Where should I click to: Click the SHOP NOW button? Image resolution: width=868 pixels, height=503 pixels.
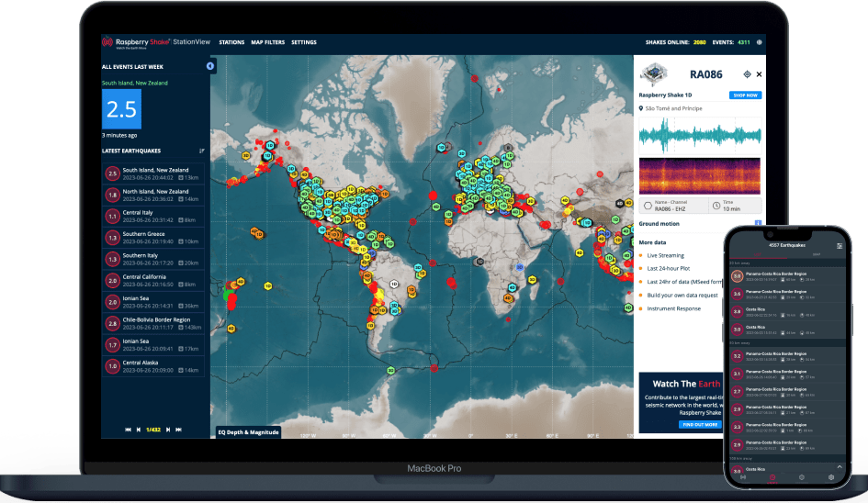point(745,95)
